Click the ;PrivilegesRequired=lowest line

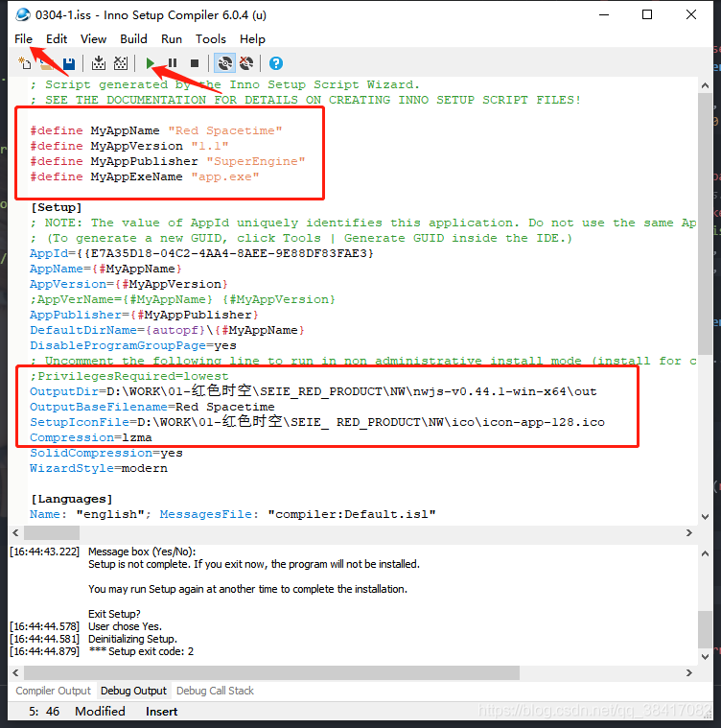[x=129, y=376]
